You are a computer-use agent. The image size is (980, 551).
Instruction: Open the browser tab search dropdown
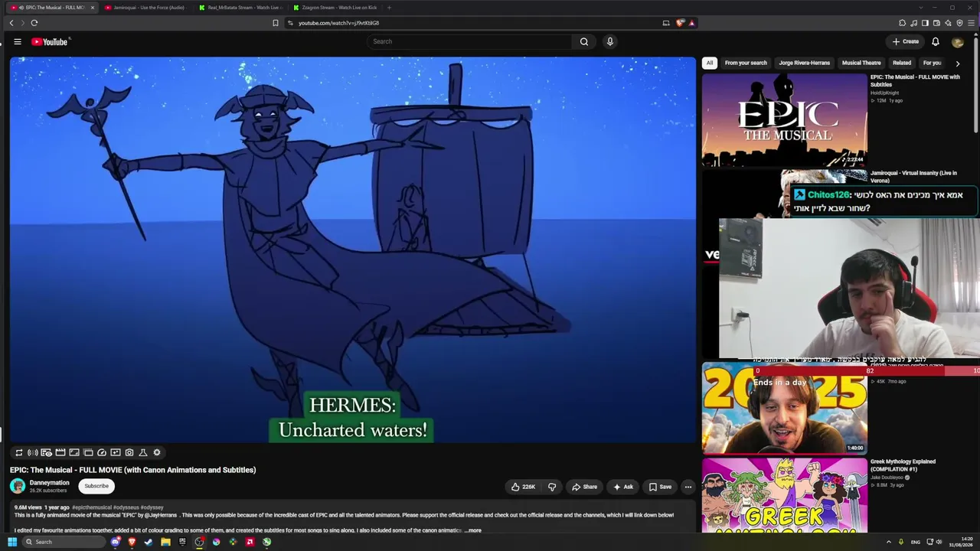[921, 8]
